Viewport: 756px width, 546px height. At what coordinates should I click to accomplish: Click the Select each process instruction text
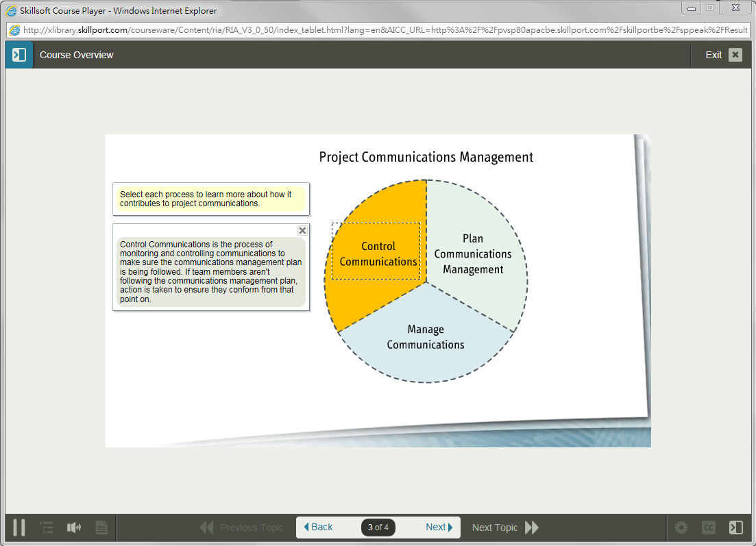[206, 199]
